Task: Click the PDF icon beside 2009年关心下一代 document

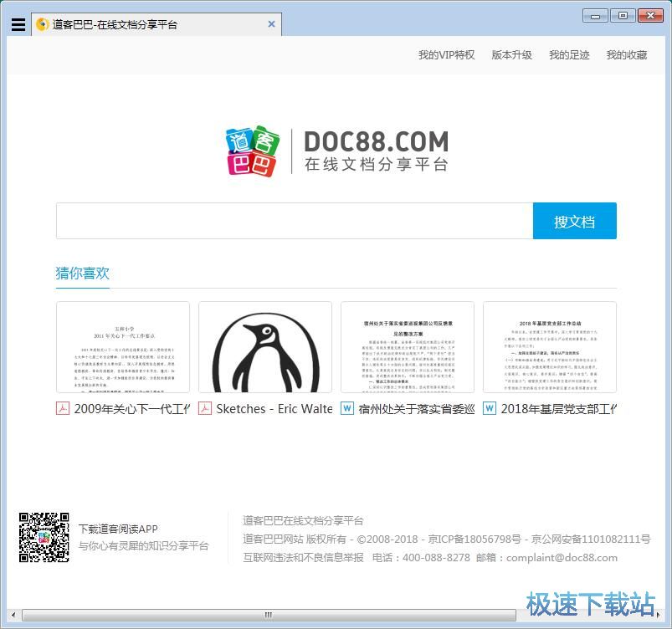Action: [x=61, y=409]
